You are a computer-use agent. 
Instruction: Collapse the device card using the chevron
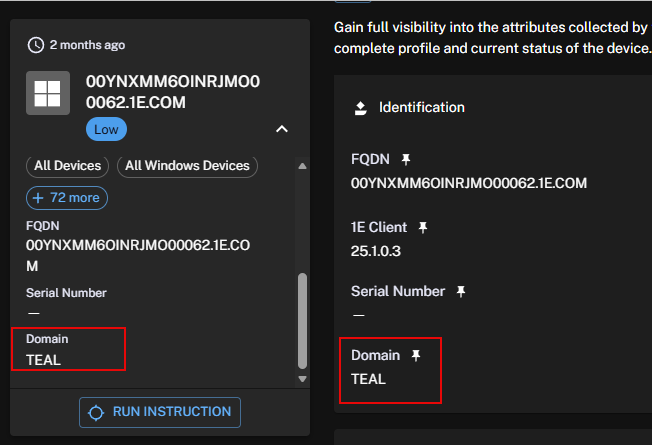pos(282,129)
